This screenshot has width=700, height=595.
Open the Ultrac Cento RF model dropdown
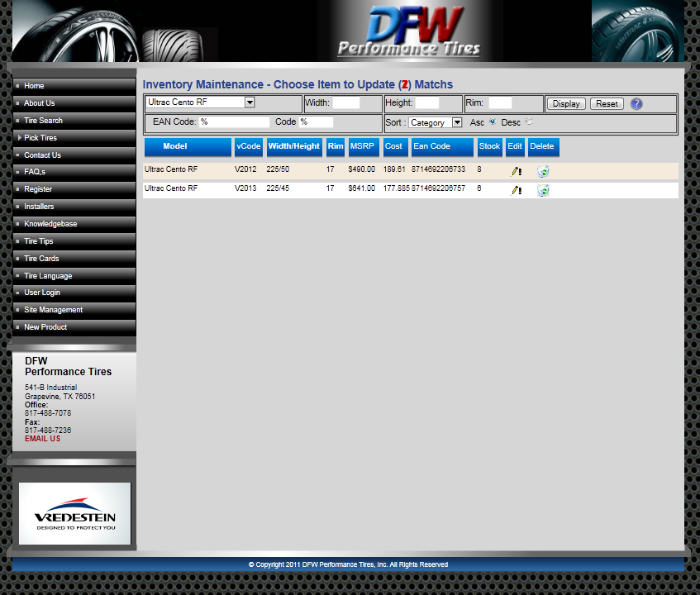click(x=201, y=102)
